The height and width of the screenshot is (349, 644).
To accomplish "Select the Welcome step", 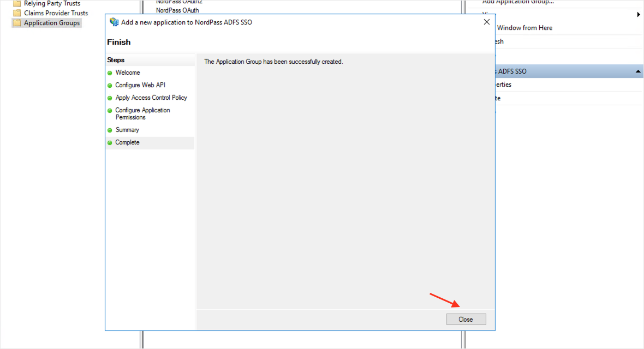I will tap(127, 73).
